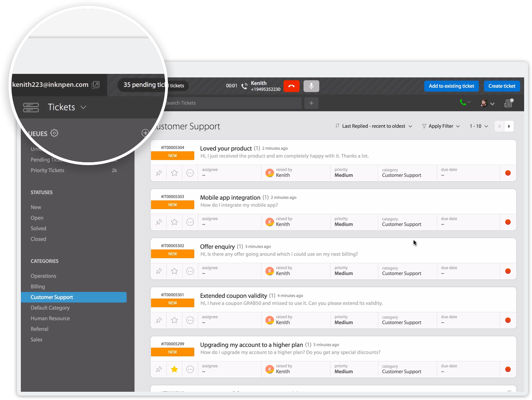Screen dimensions: 532x400
Task: Pin the Upgrading my account ticket
Action: (159, 369)
